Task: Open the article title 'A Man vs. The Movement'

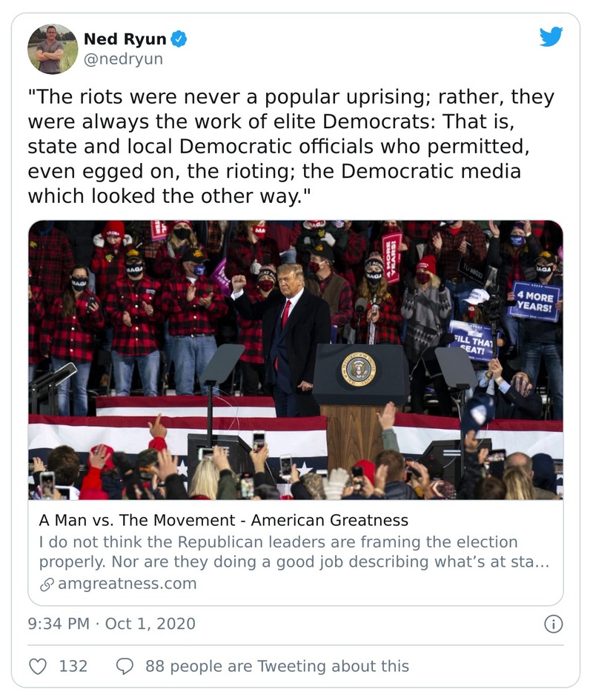Action: (223, 520)
